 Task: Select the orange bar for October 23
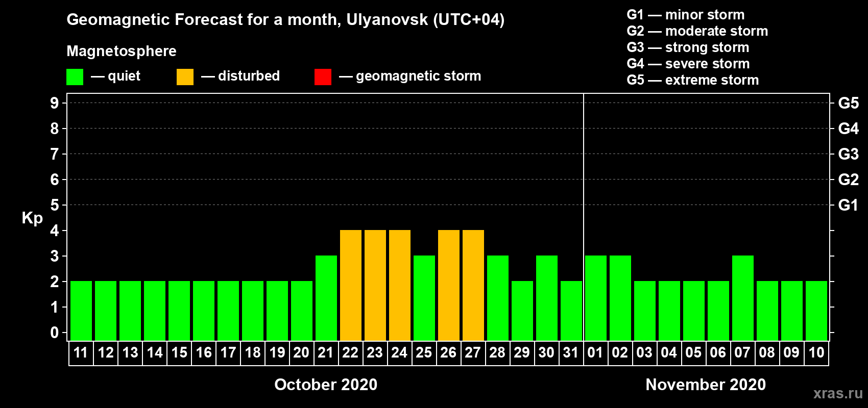coord(375,285)
